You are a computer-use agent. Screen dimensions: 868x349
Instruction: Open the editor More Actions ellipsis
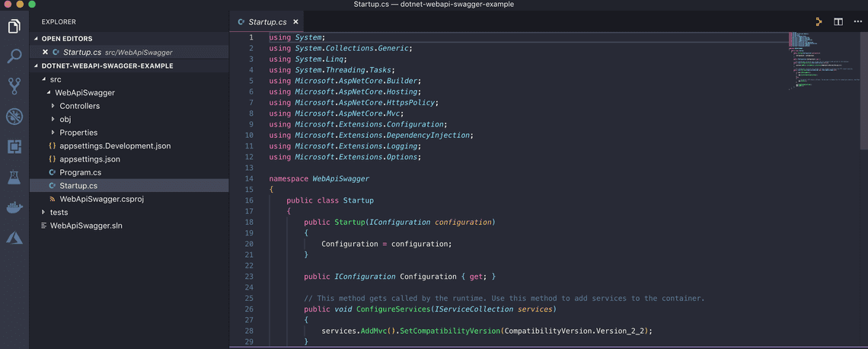(858, 21)
